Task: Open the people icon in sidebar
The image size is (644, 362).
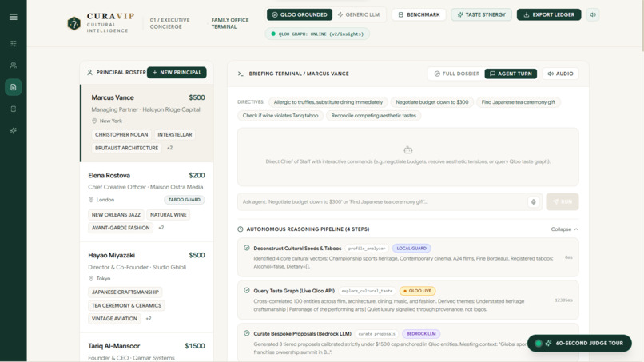Action: point(13,66)
